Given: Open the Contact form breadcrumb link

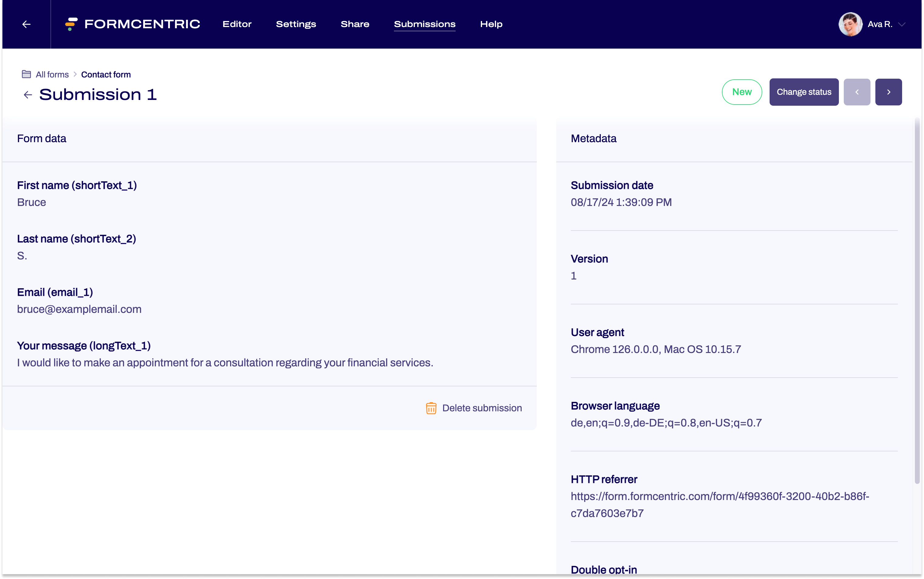Looking at the screenshot, I should pyautogui.click(x=106, y=74).
